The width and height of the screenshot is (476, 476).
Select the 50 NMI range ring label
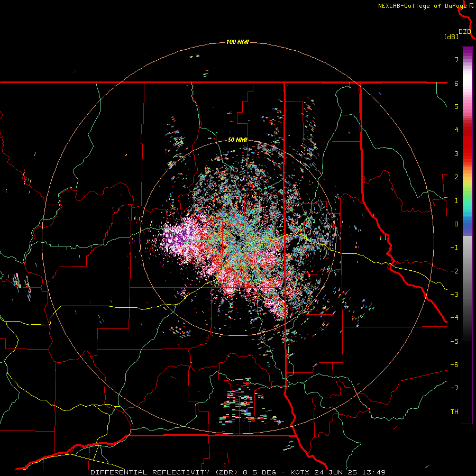pyautogui.click(x=237, y=140)
